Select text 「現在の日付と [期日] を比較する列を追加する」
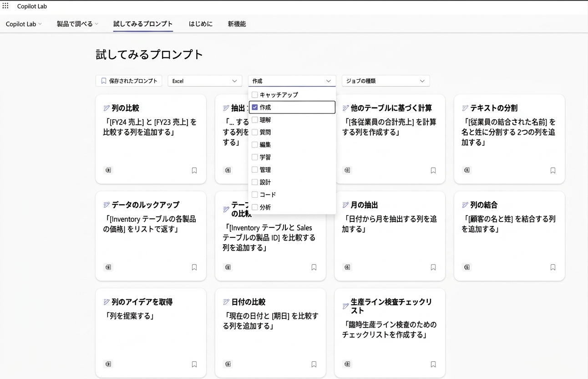This screenshot has width=588, height=379. [x=270, y=321]
